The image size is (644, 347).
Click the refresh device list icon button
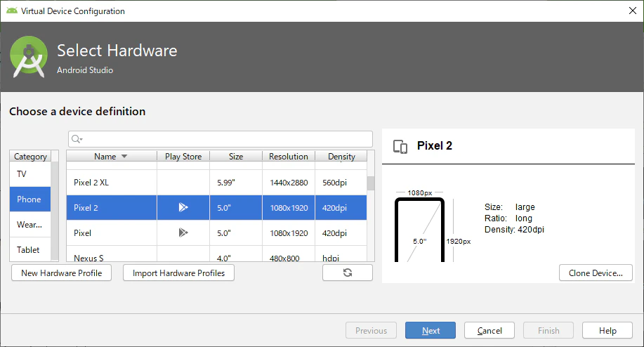348,273
